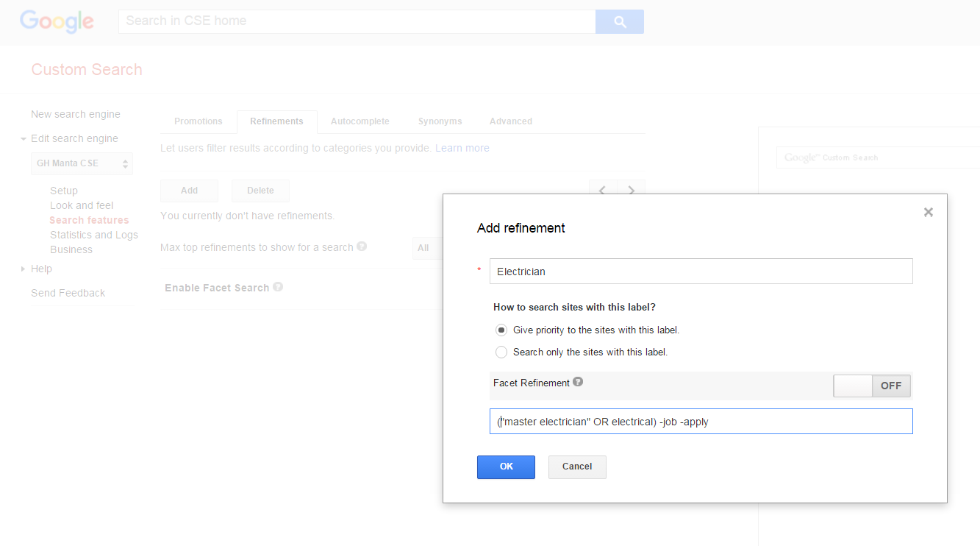Click the refinement query input field

pyautogui.click(x=701, y=421)
